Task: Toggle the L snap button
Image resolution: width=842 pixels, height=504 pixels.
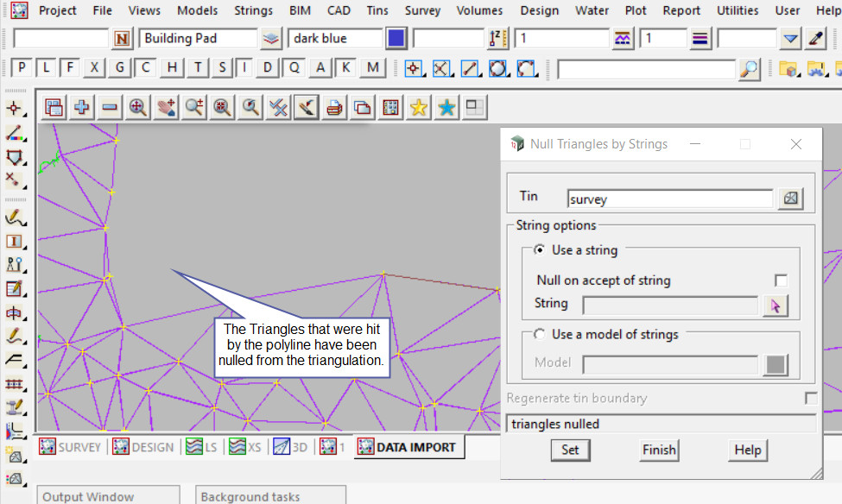Action: [x=46, y=67]
